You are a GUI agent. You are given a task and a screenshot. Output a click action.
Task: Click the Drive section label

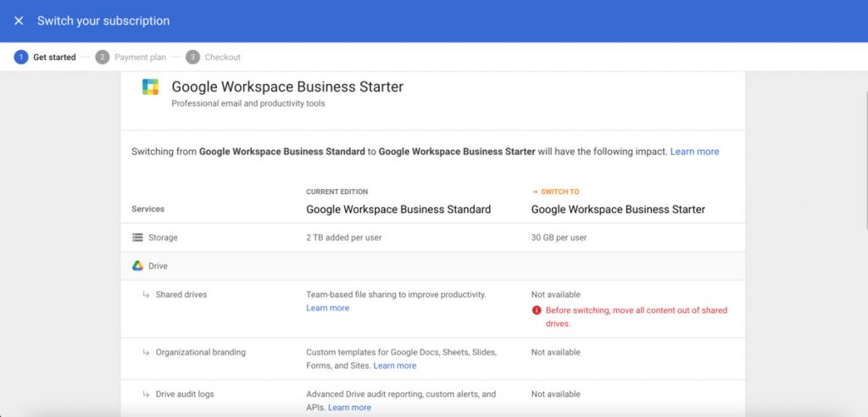158,266
